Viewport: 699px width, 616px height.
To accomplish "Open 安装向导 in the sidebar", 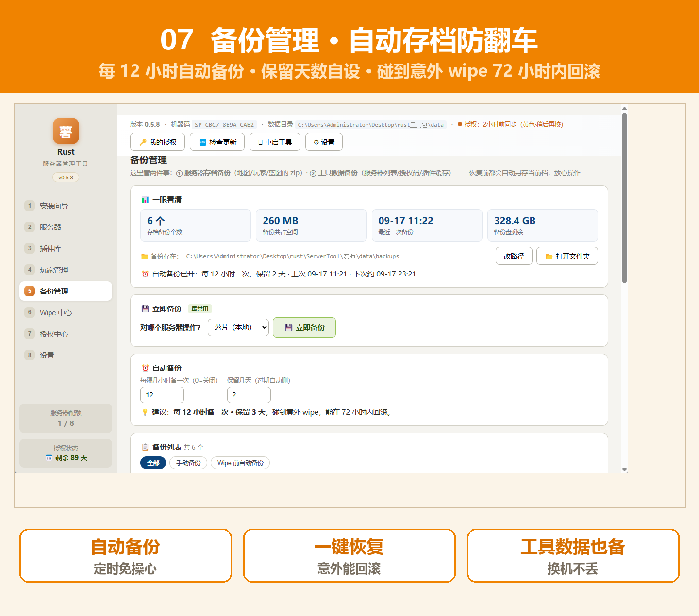I will pyautogui.click(x=66, y=206).
